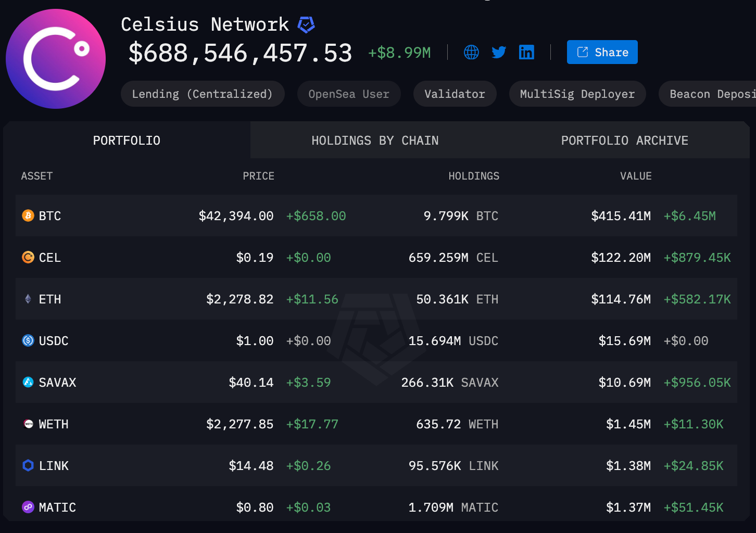Click total balance $688,546,457.53
Image resolution: width=756 pixels, height=533 pixels.
point(240,53)
